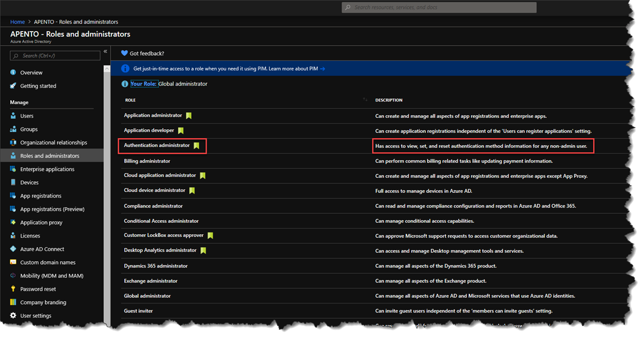Viewport: 644px width, 338px height.
Task: Click the Password reset key icon
Action: tap(13, 289)
